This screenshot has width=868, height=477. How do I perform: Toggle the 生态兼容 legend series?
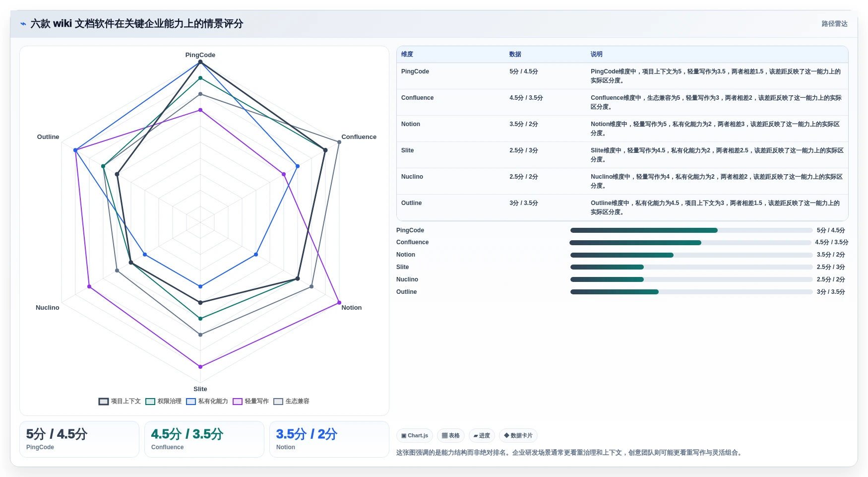291,401
